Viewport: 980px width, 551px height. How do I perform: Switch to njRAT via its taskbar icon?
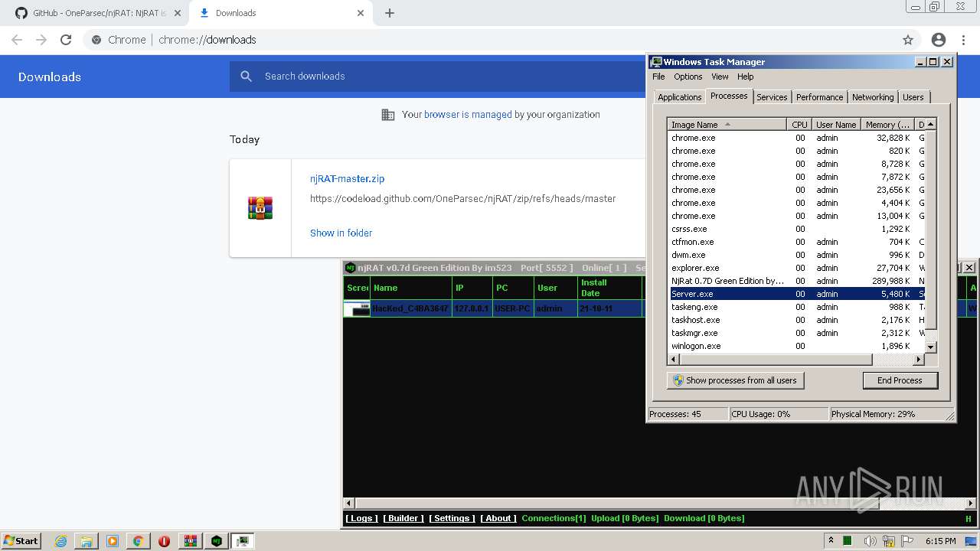tap(217, 541)
